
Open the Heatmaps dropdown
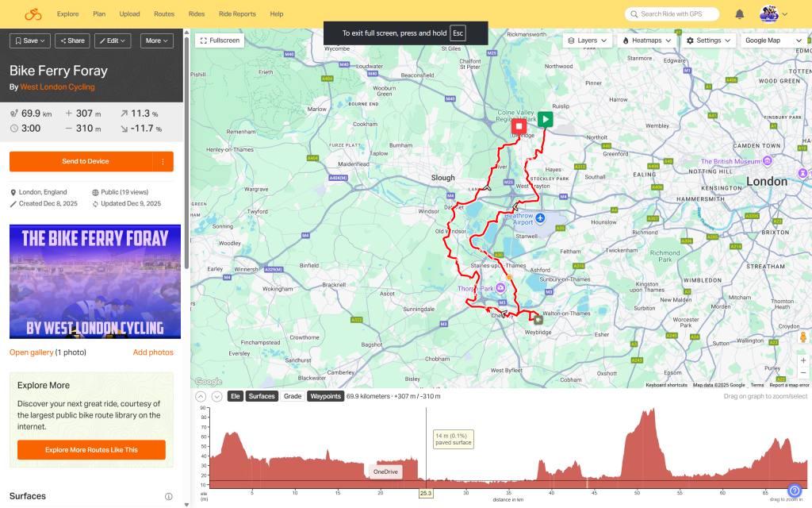click(647, 40)
